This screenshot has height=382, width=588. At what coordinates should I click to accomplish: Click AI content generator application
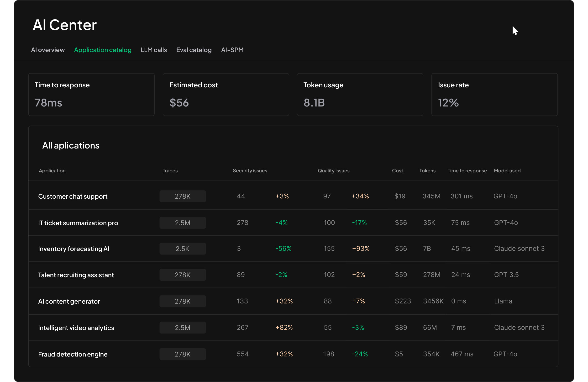pos(69,301)
